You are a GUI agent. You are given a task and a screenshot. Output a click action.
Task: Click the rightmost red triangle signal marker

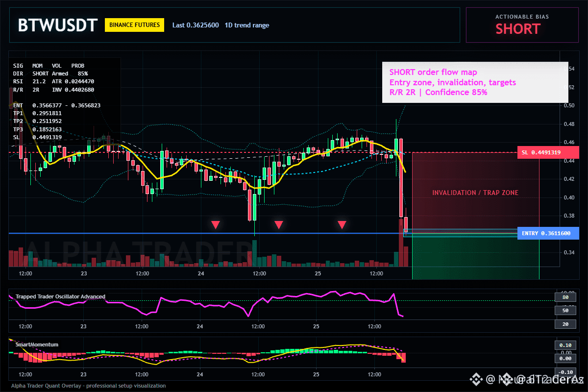(x=342, y=225)
